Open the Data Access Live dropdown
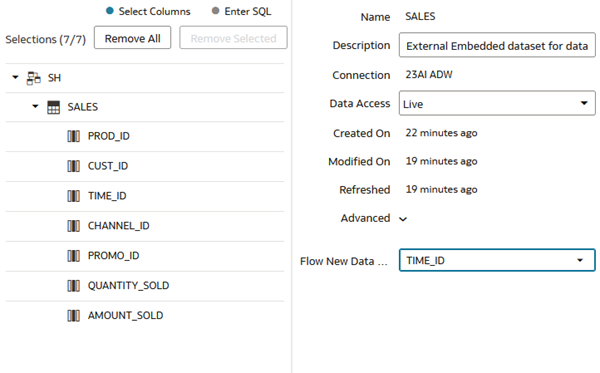Image resolution: width=600 pixels, height=373 pixels. 497,103
